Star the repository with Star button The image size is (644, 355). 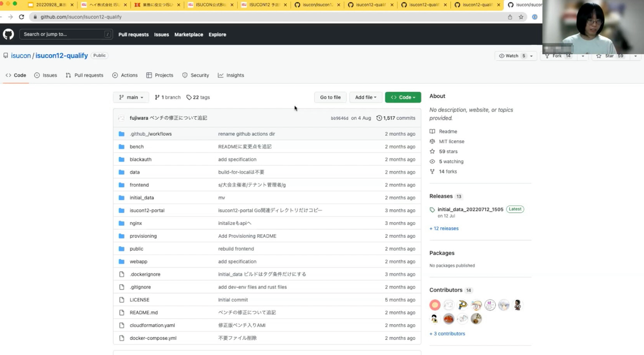[611, 56]
